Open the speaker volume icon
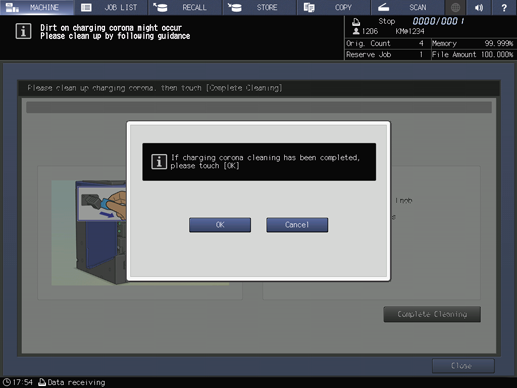Image resolution: width=517 pixels, height=388 pixels. [x=479, y=7]
